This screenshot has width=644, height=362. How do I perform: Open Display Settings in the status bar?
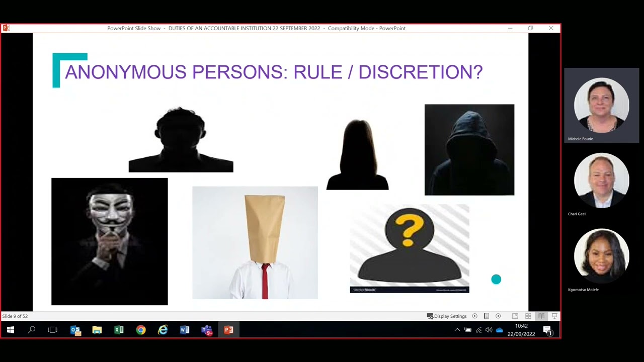pos(447,316)
